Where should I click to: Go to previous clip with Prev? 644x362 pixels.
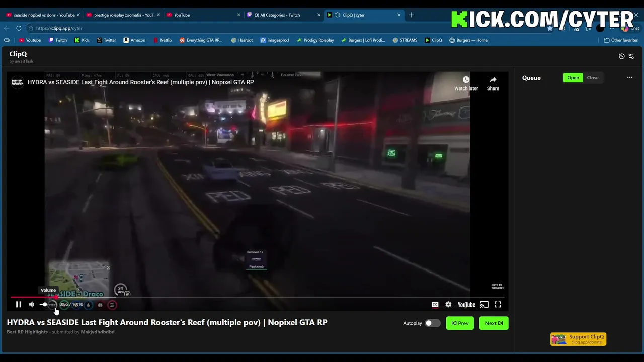[x=460, y=323]
